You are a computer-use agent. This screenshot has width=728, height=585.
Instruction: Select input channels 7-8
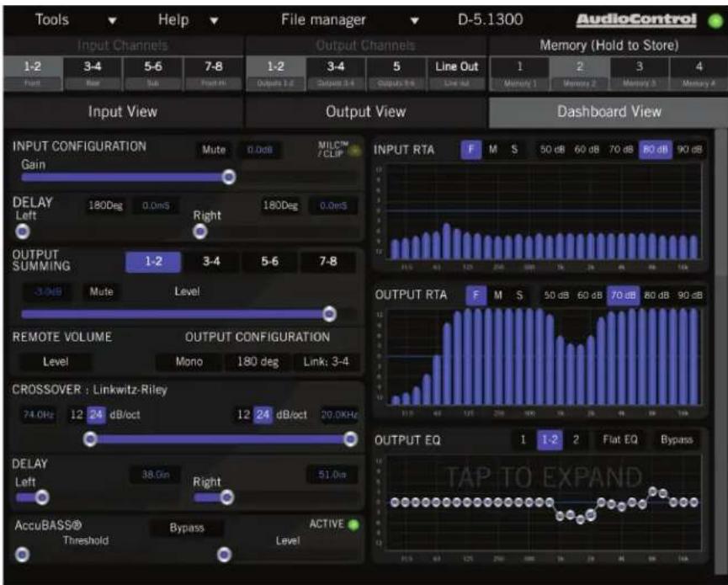coord(214,74)
